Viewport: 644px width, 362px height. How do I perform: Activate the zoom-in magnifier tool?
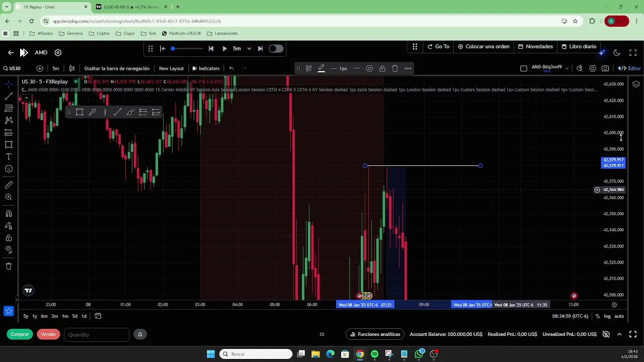(9, 197)
